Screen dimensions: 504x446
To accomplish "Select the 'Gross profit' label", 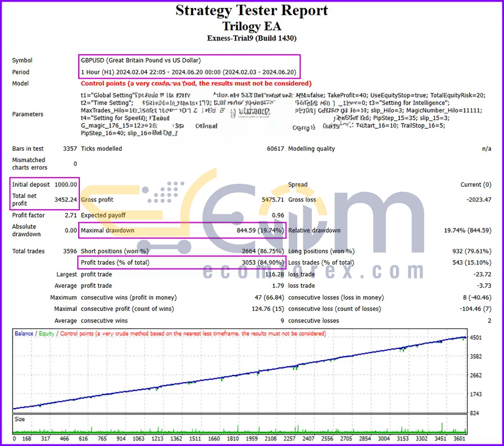I will [97, 200].
